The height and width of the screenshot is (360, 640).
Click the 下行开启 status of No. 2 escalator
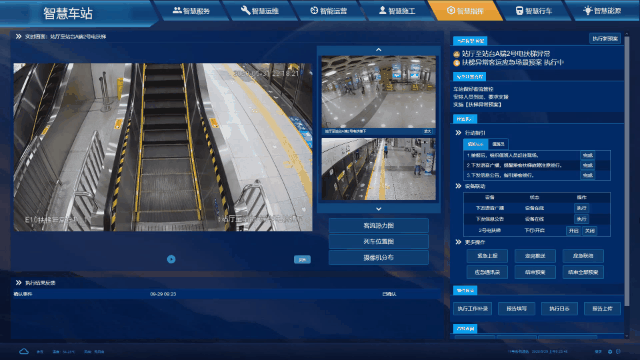(x=534, y=231)
